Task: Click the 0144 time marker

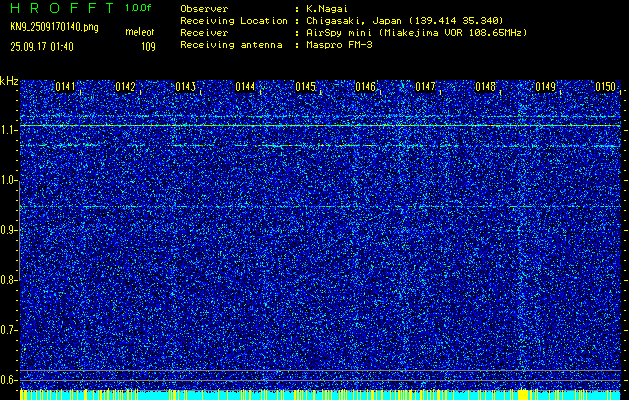Action: (x=245, y=87)
